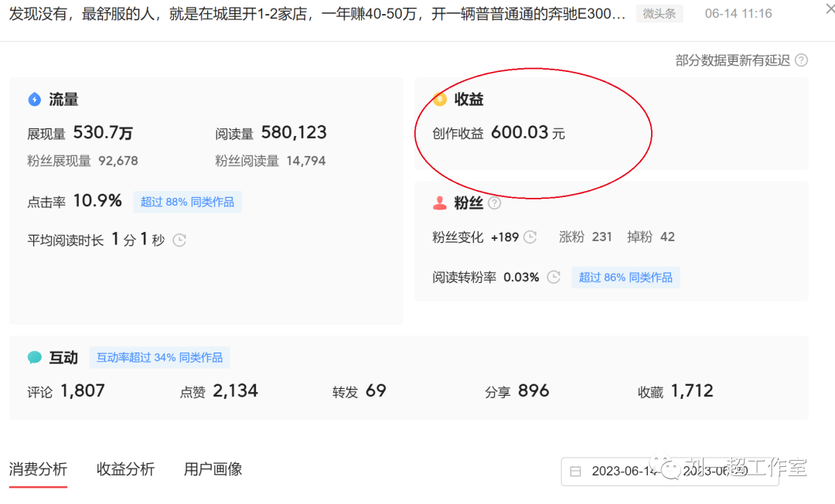Click the article title text at top
Viewport: 835px width, 504px height.
[318, 13]
